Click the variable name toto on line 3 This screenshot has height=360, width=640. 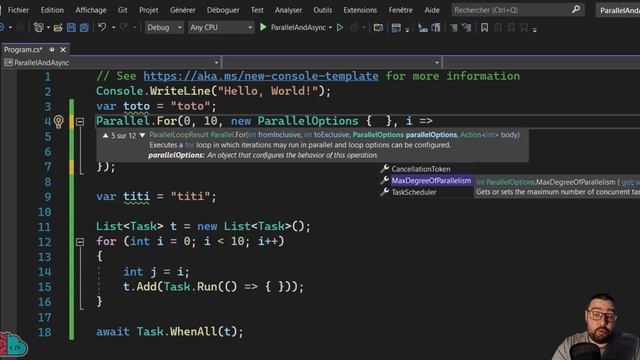(x=137, y=106)
